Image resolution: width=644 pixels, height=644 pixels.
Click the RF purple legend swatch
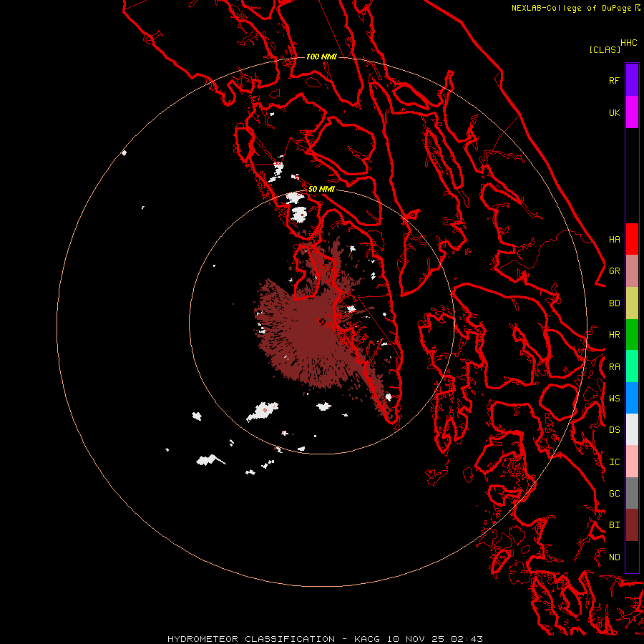click(632, 80)
